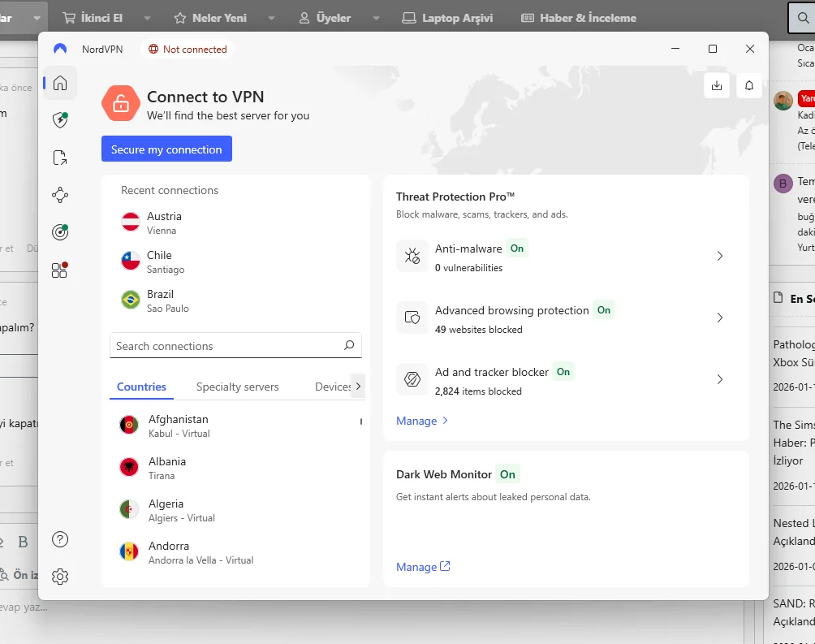Open the file sharing icon in sidebar

(60, 158)
